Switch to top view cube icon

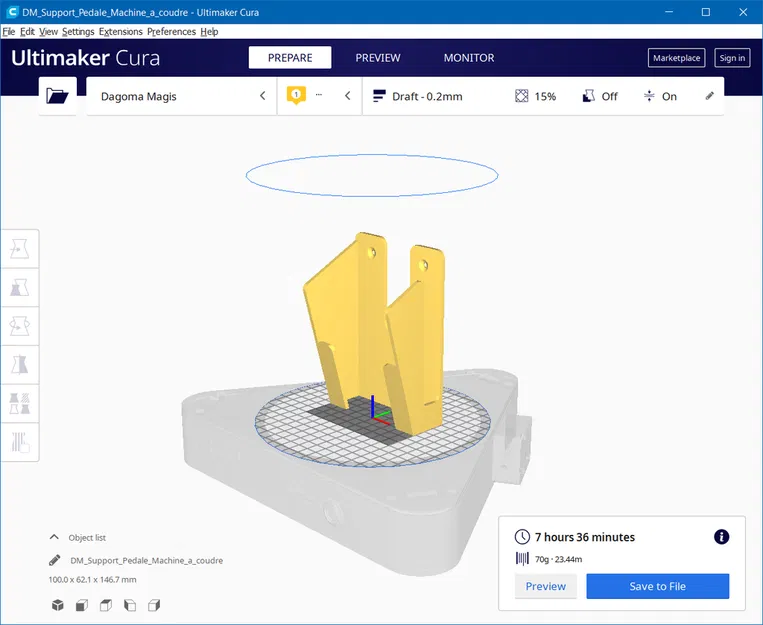coord(106,605)
